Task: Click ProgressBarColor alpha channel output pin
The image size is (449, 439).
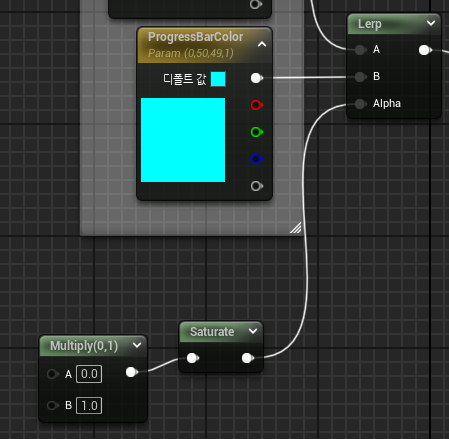Action: pos(256,186)
